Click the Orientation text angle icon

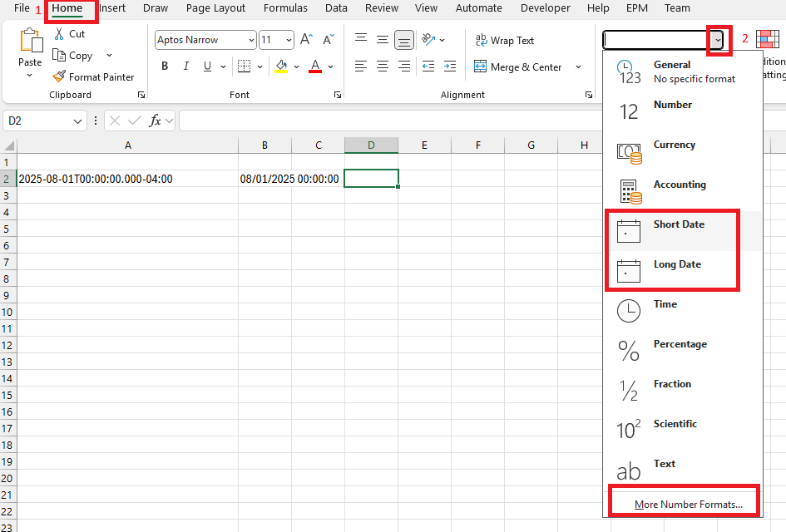pos(428,39)
